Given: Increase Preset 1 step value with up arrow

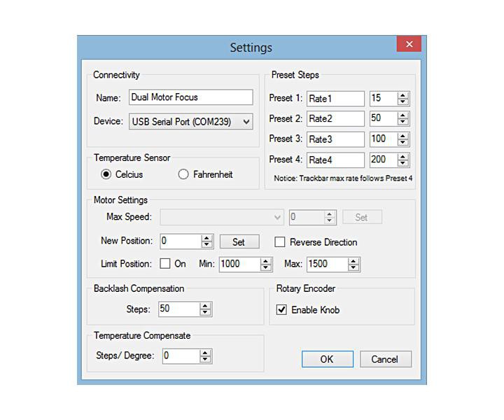Looking at the screenshot, I should 403,95.
